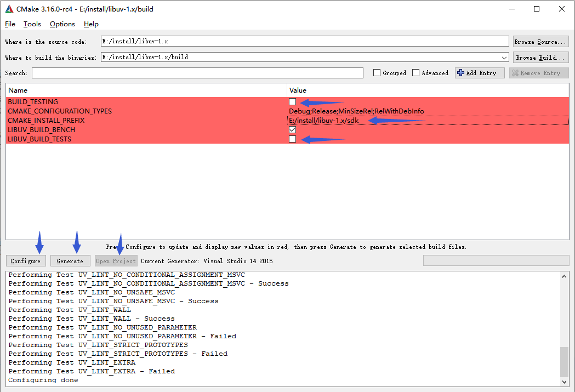Select the LIBUV_BUILD_BENCH name cell
This screenshot has height=392, width=575.
(42, 130)
